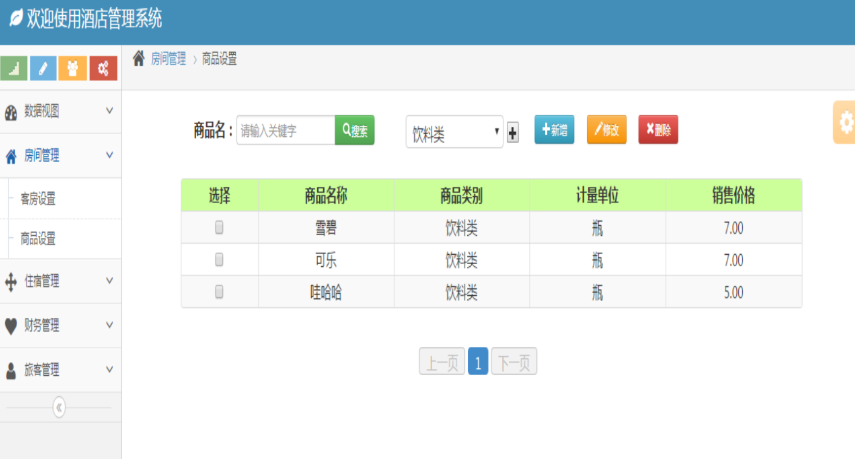Tick the checkbox for 雪碧
Image resolution: width=855 pixels, height=459 pixels.
coord(219,227)
